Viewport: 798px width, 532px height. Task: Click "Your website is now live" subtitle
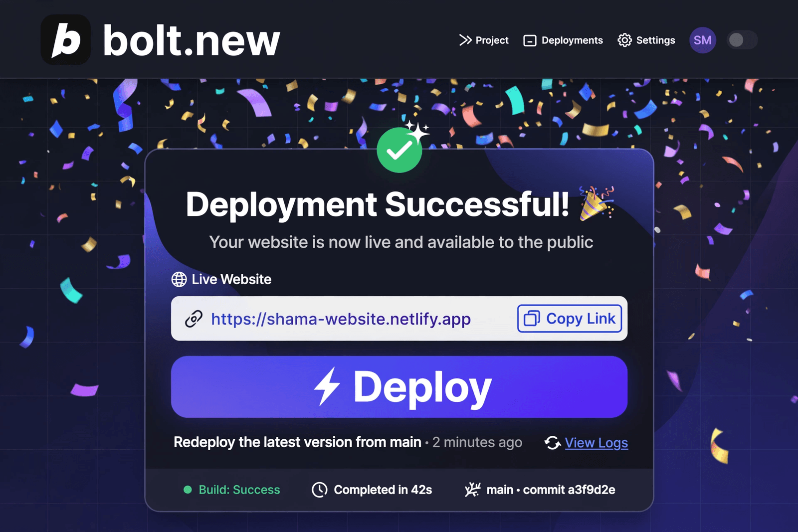pos(401,242)
